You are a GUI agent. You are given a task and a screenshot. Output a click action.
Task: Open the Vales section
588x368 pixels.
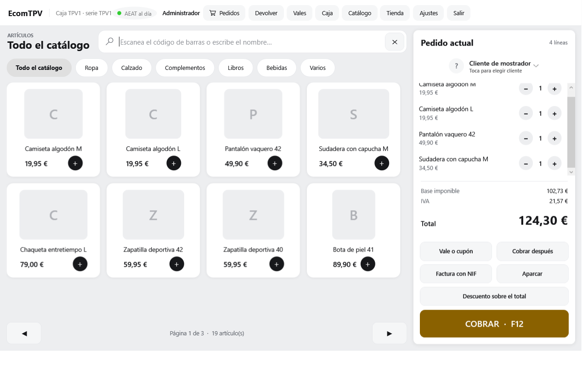(300, 13)
